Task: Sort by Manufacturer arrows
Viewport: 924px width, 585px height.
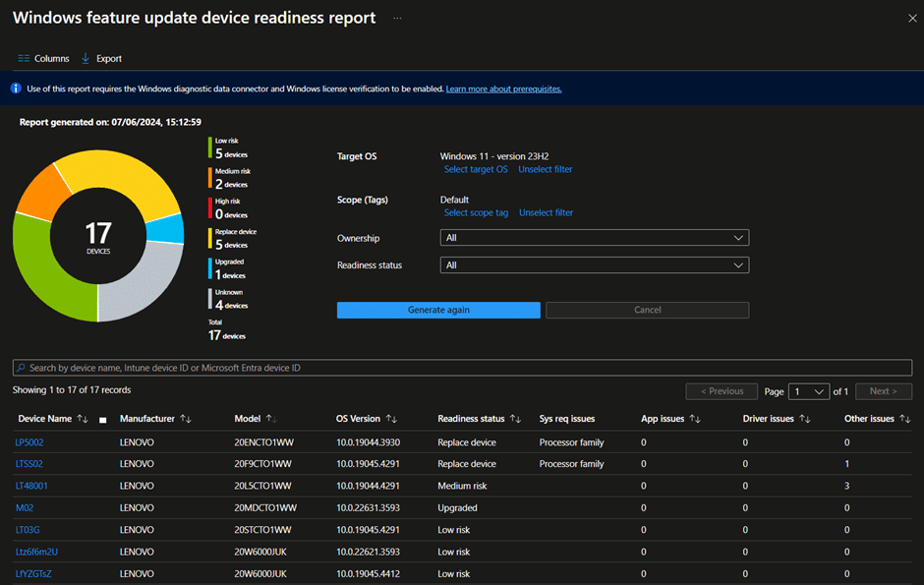Action: 186,419
